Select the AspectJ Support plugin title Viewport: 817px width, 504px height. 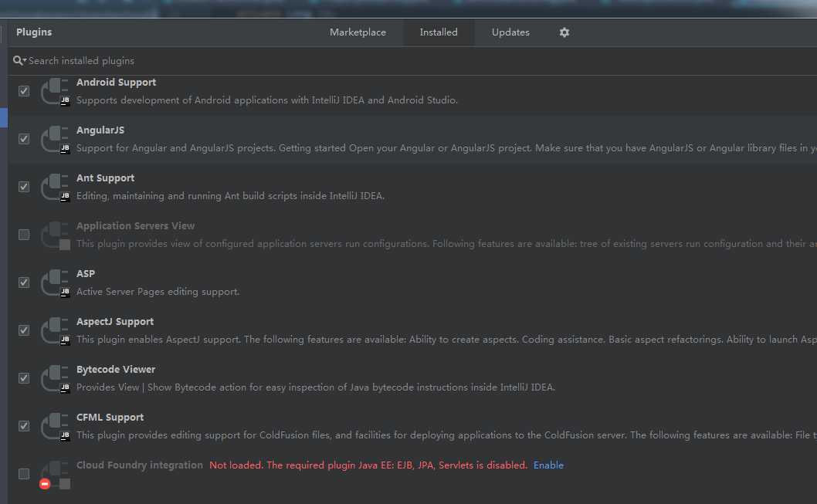click(x=115, y=322)
